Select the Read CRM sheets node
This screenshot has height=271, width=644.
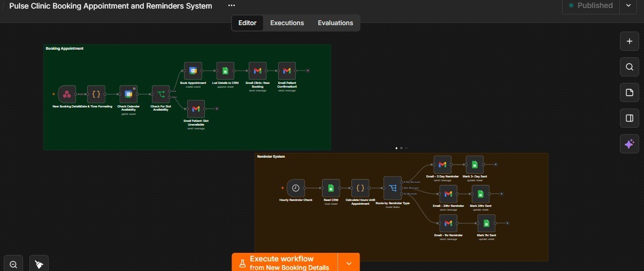(x=331, y=188)
